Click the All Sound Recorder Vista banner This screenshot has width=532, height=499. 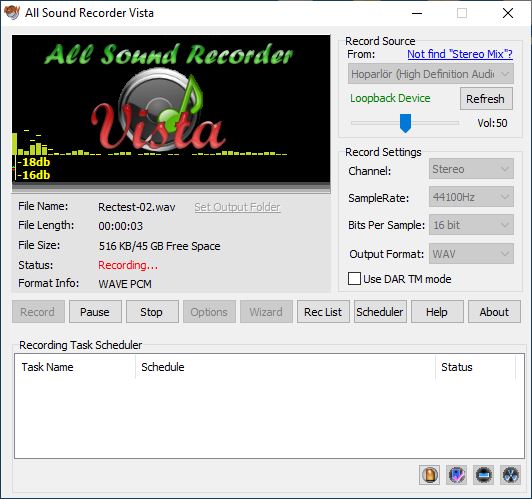[x=171, y=109]
